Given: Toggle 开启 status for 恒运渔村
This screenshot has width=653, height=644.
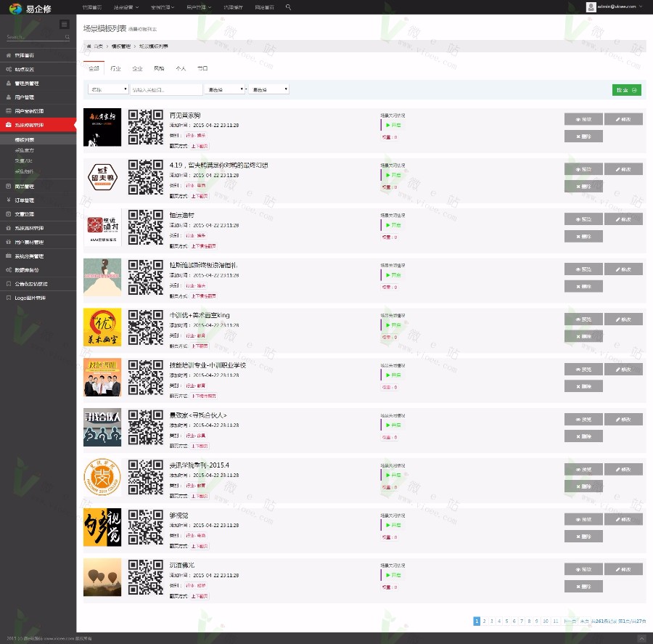Looking at the screenshot, I should point(393,225).
